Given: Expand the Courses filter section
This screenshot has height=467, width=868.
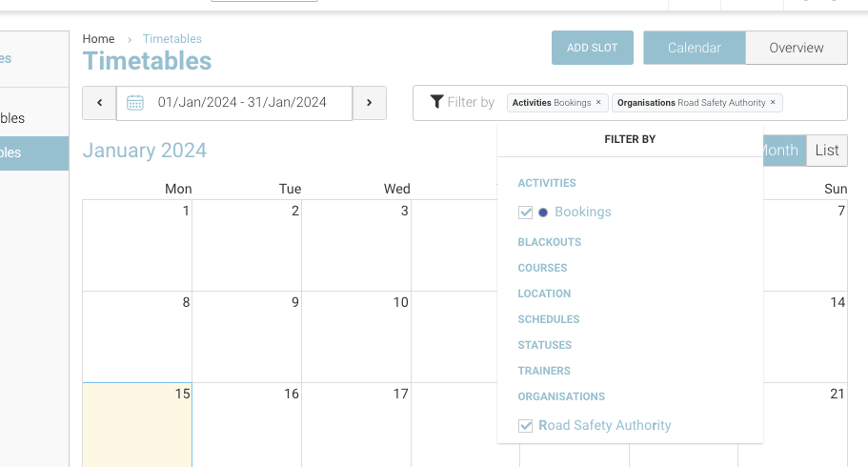Looking at the screenshot, I should tap(542, 268).
